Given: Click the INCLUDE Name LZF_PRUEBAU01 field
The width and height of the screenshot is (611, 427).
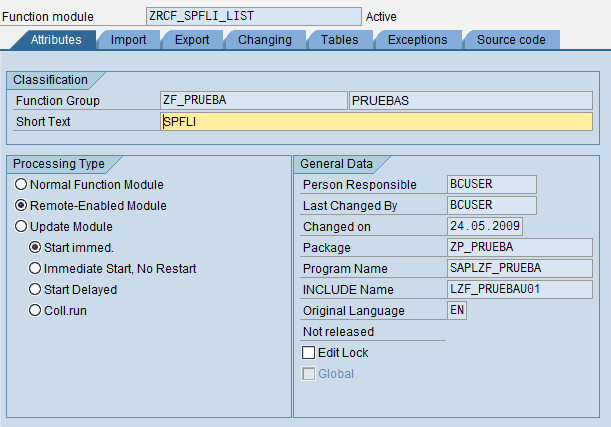Looking at the screenshot, I should click(520, 289).
